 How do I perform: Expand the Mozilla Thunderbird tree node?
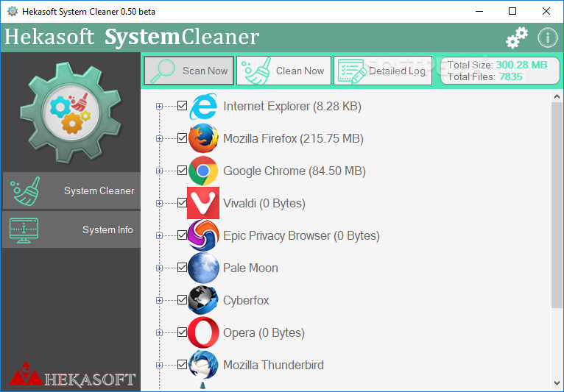[159, 365]
